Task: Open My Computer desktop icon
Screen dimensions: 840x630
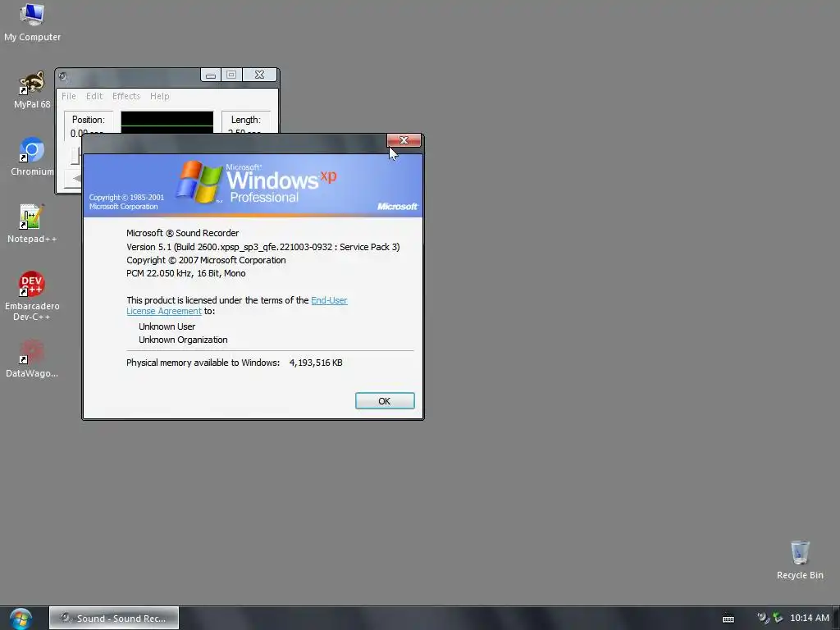Action: (x=32, y=22)
